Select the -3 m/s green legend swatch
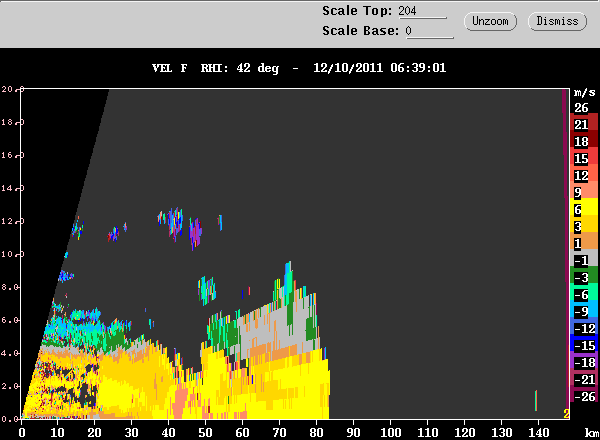This screenshot has height=440, width=600. [584, 275]
